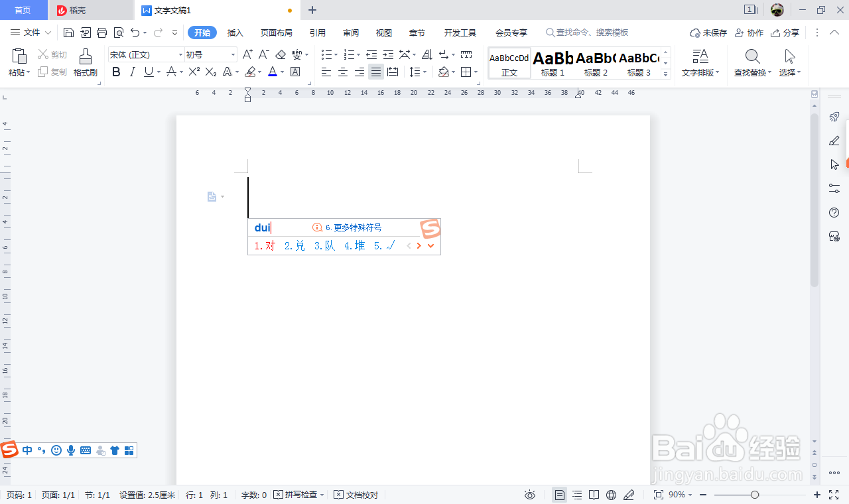Image resolution: width=849 pixels, height=504 pixels.
Task: Open the emoji icon on Sogou toolbar
Action: pyautogui.click(x=56, y=450)
